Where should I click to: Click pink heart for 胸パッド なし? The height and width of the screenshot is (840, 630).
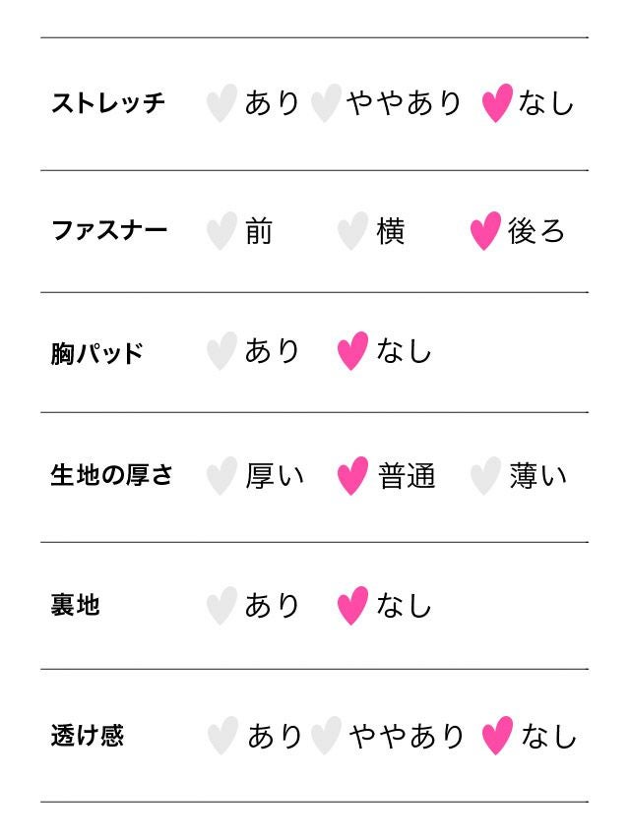click(x=352, y=351)
